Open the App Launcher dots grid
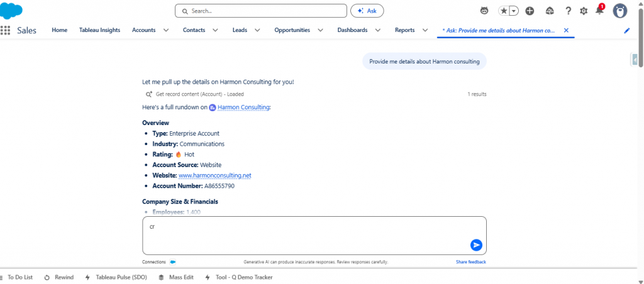Viewport: 644px width, 284px height. click(x=5, y=30)
